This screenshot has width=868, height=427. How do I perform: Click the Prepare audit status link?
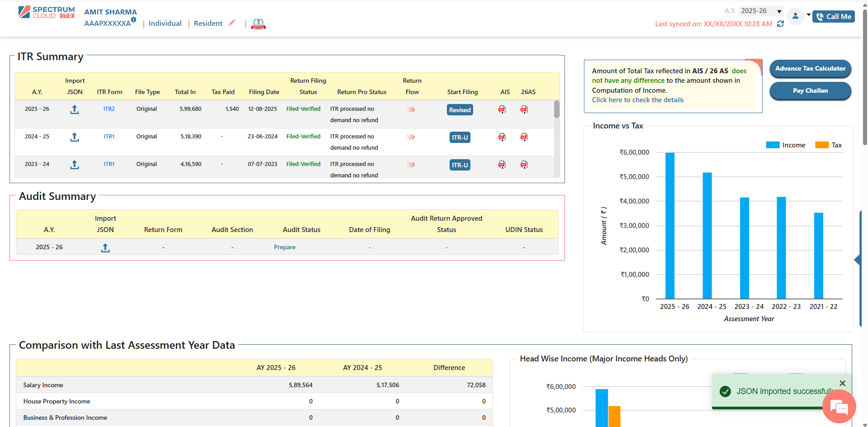tap(285, 247)
